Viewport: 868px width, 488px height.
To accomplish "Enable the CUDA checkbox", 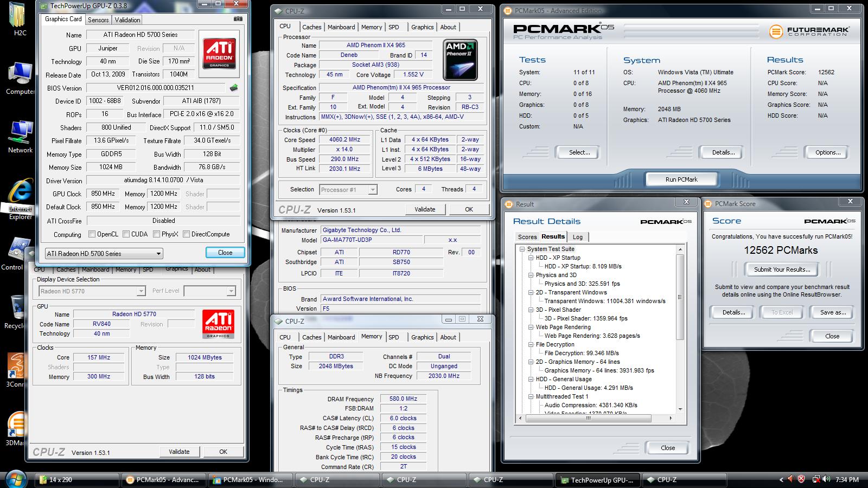I will [x=126, y=234].
